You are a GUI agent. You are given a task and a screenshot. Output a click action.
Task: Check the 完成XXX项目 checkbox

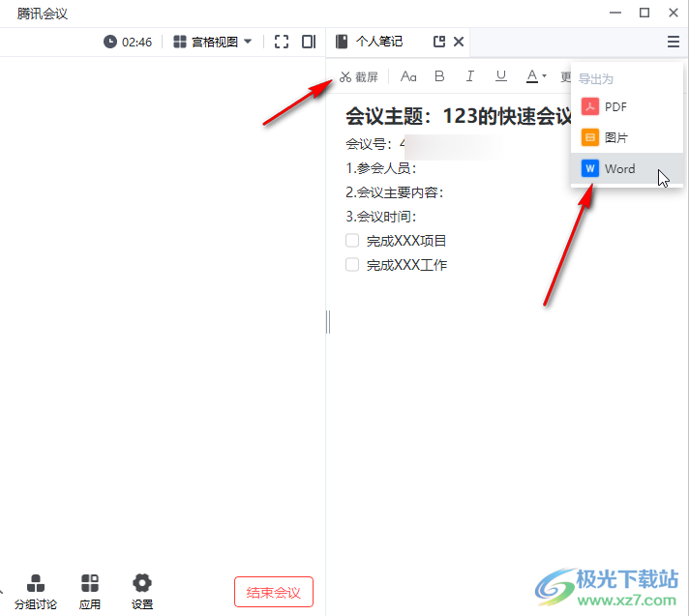point(352,241)
